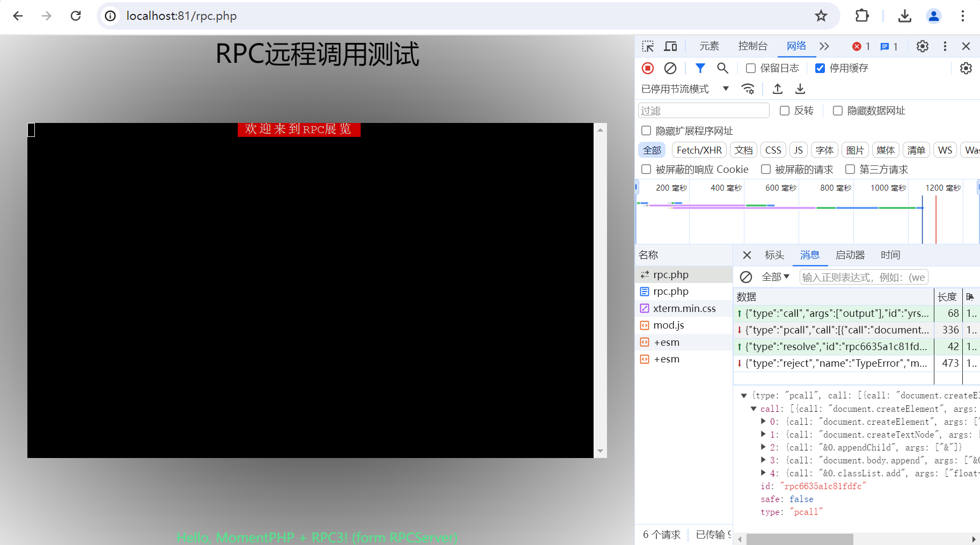Click the message regex filter field
Viewport: 980px width, 545px height.
[x=864, y=277]
